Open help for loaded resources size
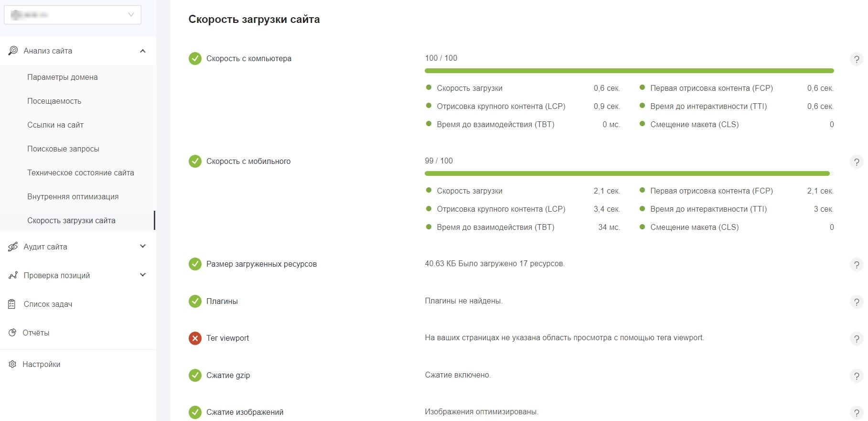This screenshot has width=868, height=421. [x=856, y=265]
